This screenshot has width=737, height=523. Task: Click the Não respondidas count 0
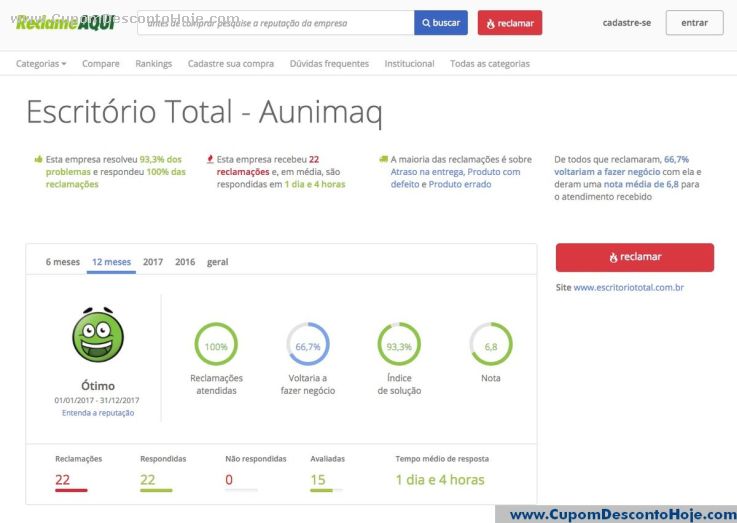(229, 480)
